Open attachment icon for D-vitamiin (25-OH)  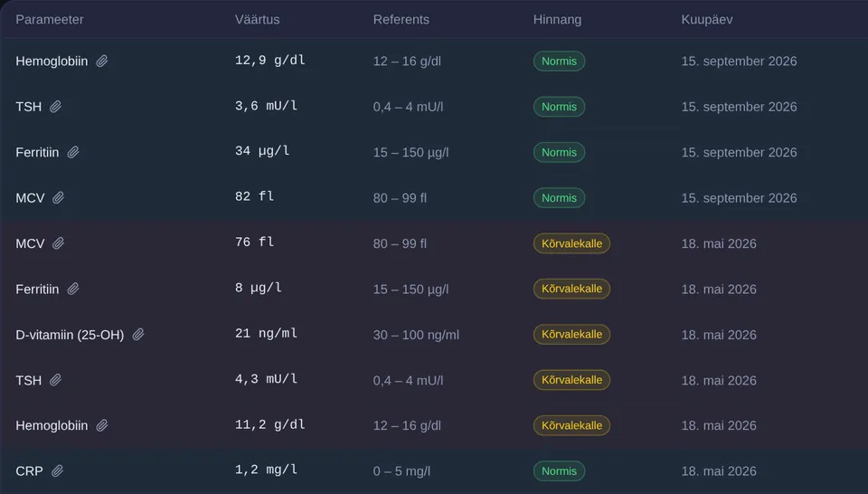pyautogui.click(x=138, y=334)
